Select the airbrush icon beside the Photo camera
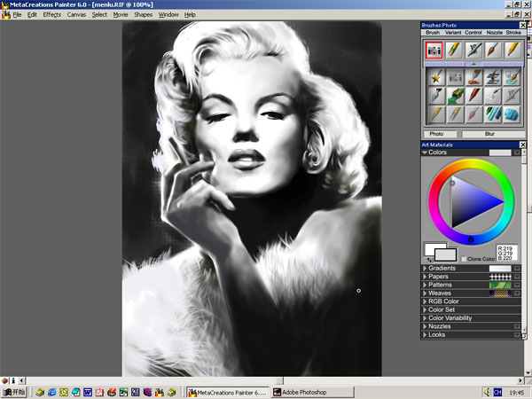This screenshot has width=532, height=399. click(x=473, y=51)
